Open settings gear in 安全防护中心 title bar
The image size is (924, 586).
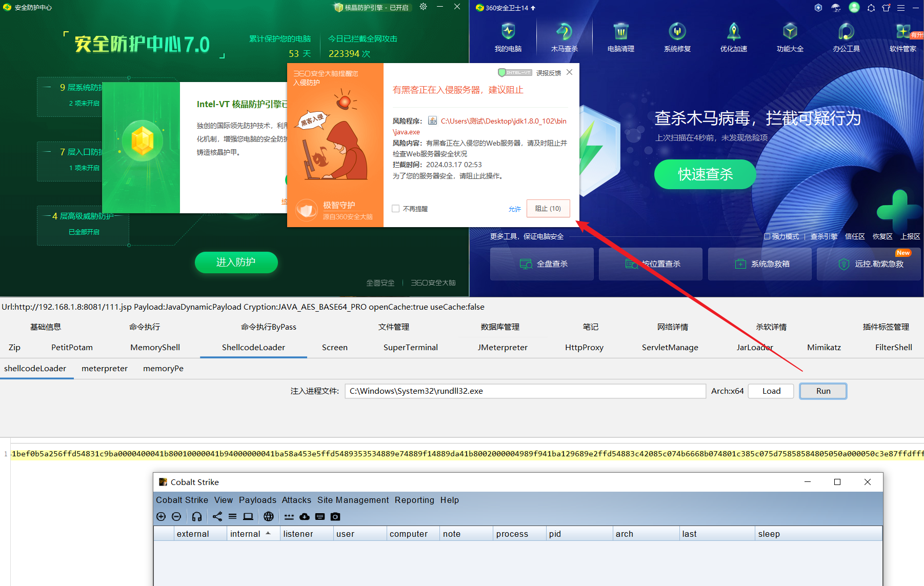pyautogui.click(x=423, y=7)
